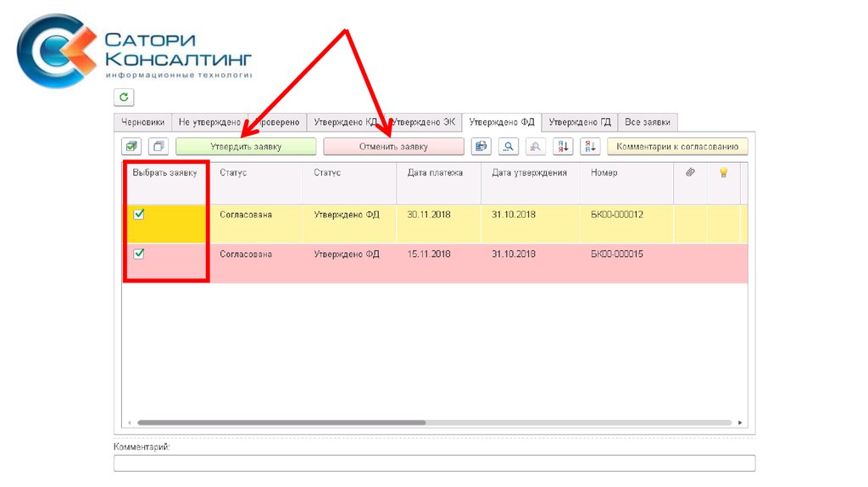Image resolution: width=868 pixels, height=487 pixels.
Task: Uncheck the checkbox for request БК00-000012
Action: tap(139, 215)
